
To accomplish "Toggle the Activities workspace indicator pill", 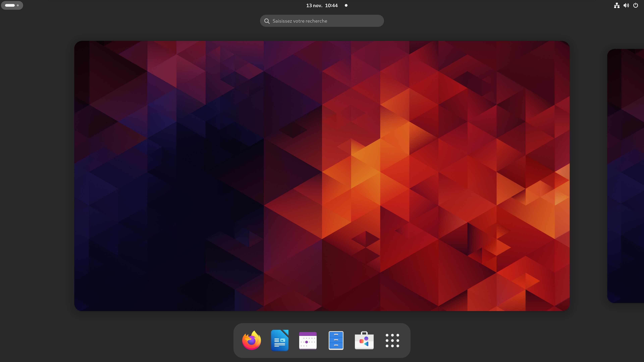I will click(10, 5).
